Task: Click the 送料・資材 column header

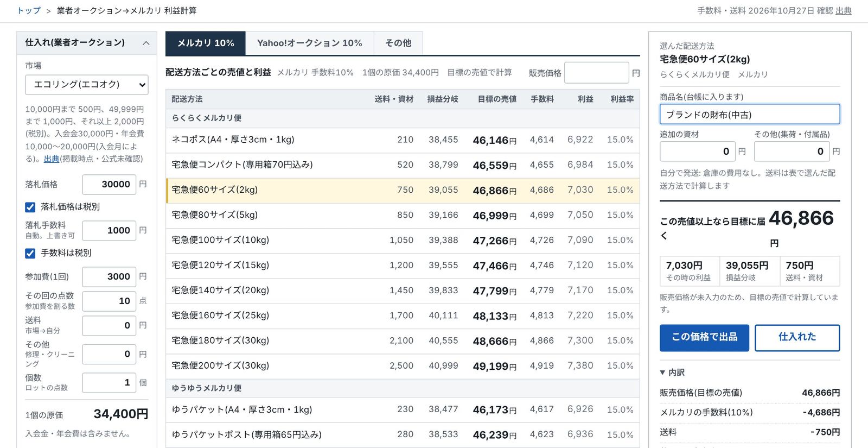Action: click(394, 99)
